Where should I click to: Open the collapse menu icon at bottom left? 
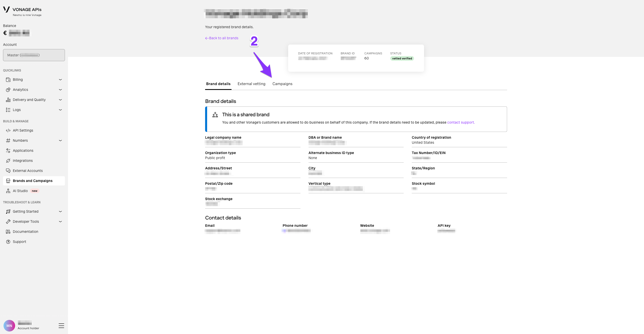coord(61,325)
